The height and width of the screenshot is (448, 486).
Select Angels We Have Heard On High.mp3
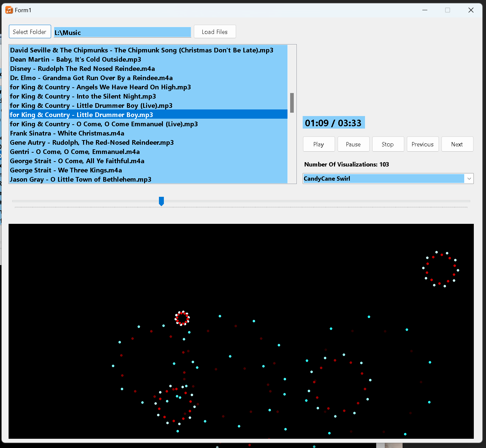pyautogui.click(x=148, y=87)
